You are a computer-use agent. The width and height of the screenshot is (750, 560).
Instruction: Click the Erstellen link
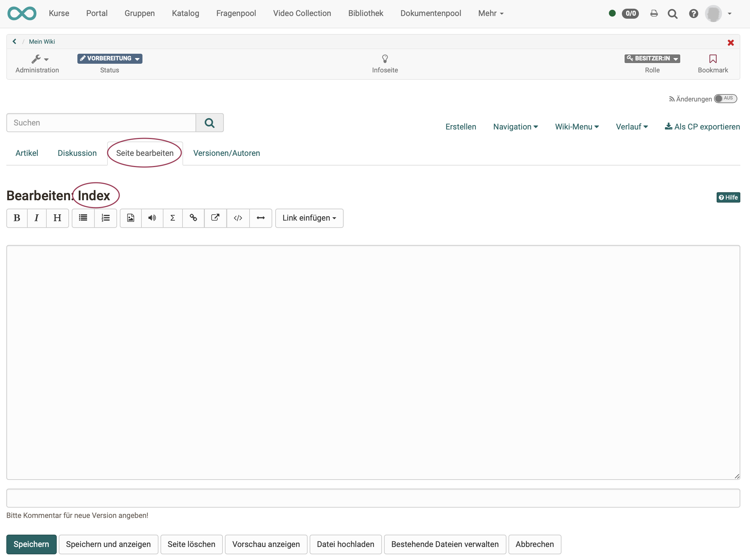click(x=460, y=126)
